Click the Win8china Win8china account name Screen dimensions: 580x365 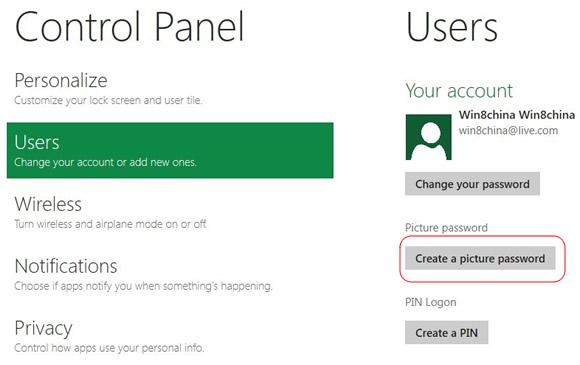517,115
